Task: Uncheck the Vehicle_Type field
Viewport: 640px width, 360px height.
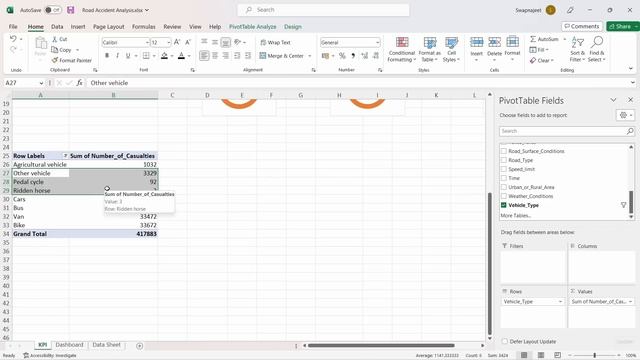Action: [x=504, y=205]
